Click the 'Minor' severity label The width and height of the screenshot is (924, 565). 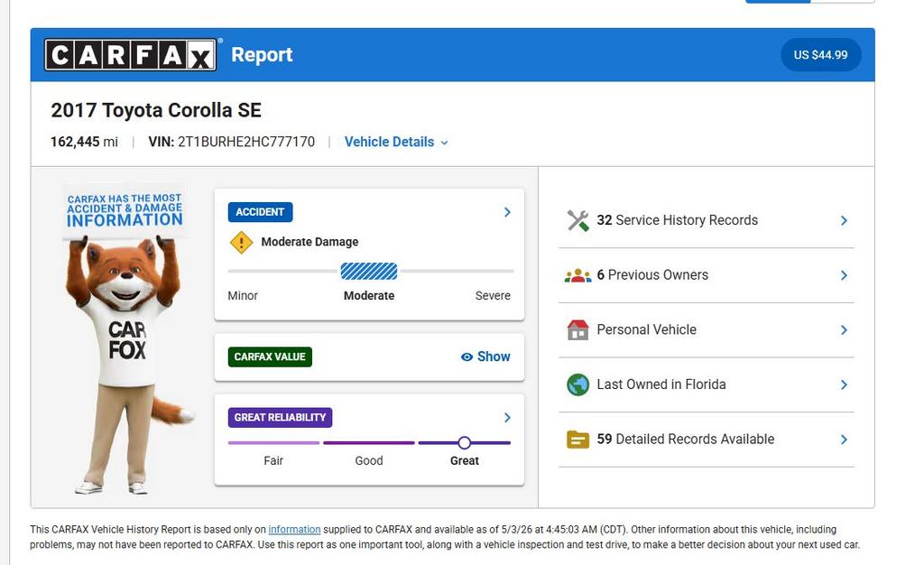click(243, 296)
